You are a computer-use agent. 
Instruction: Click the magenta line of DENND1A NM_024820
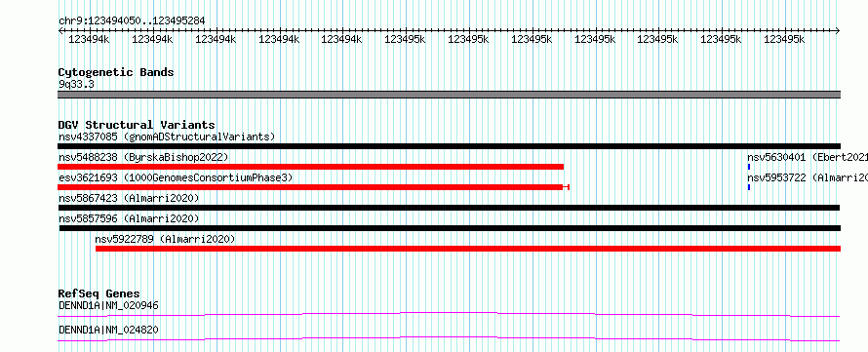pos(449,338)
